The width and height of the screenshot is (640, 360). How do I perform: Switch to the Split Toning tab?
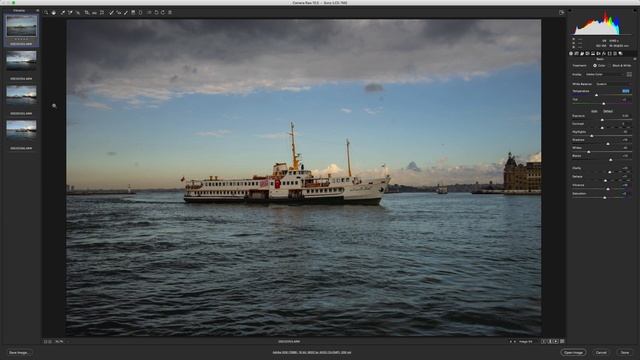coord(593,53)
